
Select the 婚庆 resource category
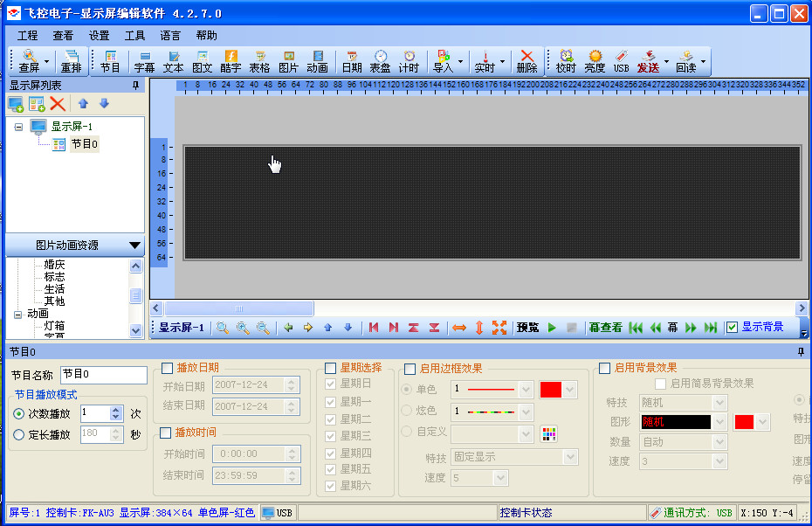[x=54, y=264]
